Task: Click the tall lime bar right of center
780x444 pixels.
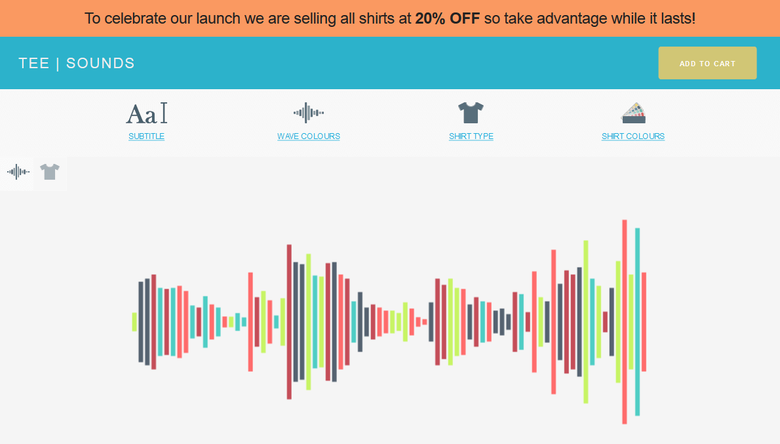Action: pos(585,322)
